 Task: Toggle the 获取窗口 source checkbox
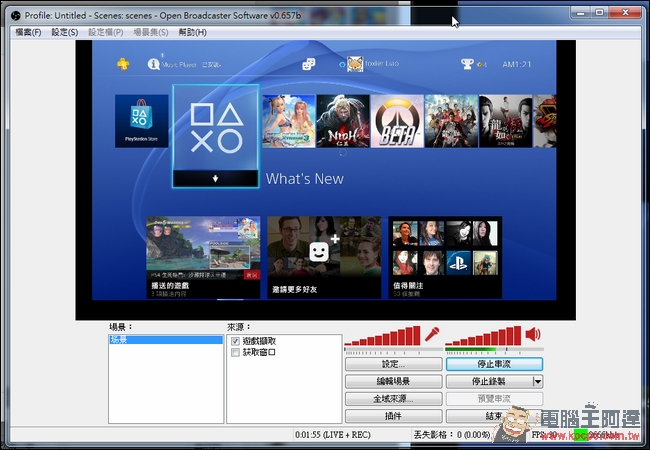click(x=235, y=353)
